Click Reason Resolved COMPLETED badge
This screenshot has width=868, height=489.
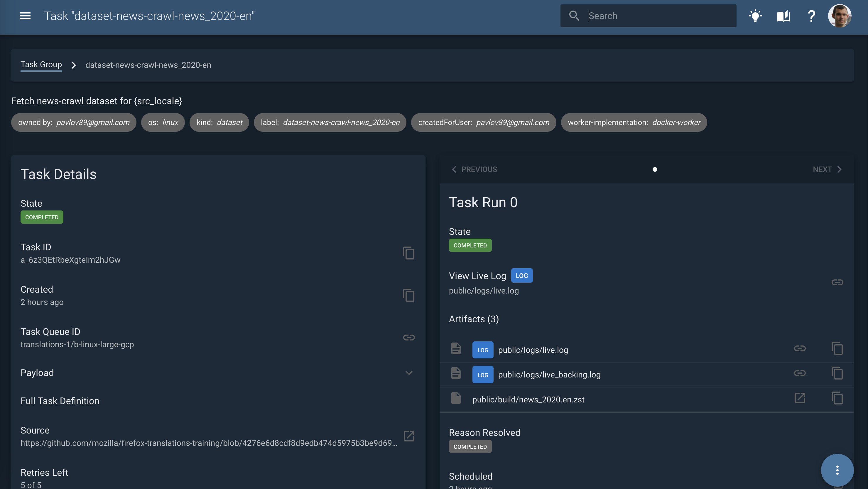point(470,446)
